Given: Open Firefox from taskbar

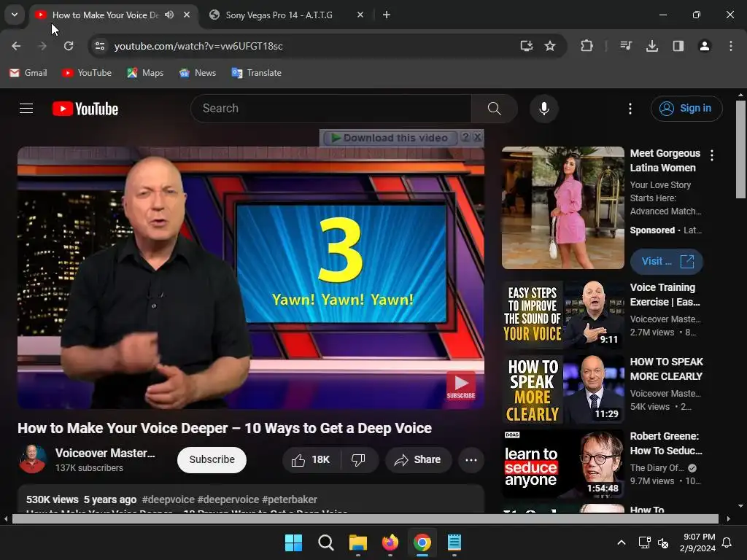Looking at the screenshot, I should click(x=390, y=542).
